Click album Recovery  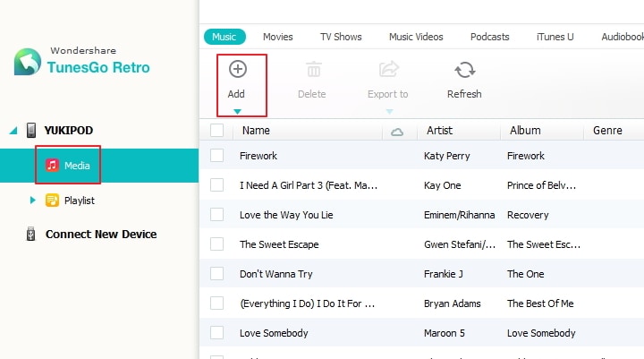(x=528, y=215)
